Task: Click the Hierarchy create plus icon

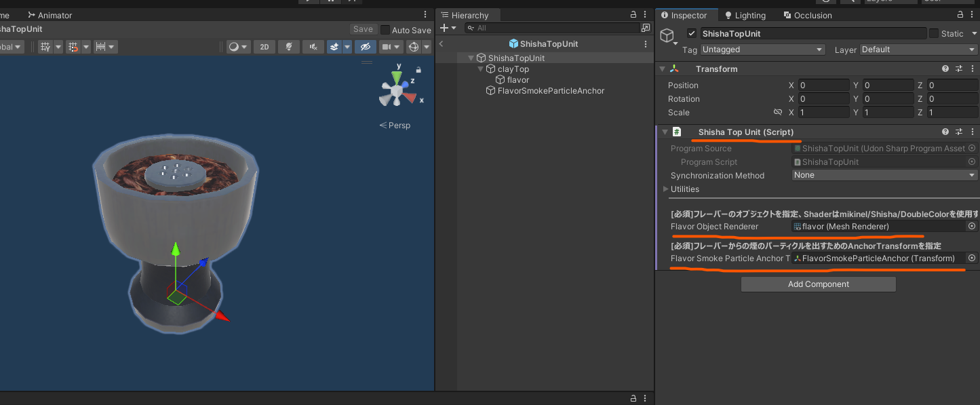Action: click(444, 28)
